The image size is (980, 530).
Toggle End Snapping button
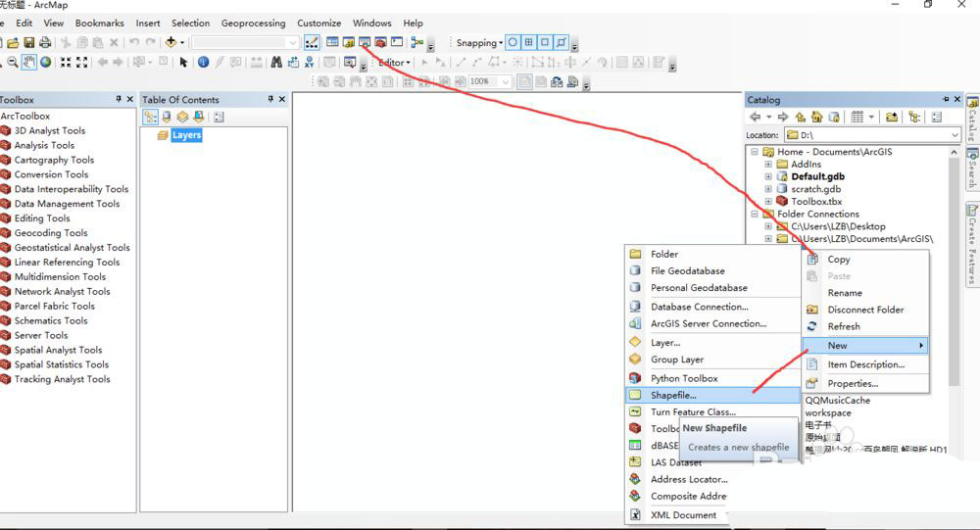pyautogui.click(x=529, y=42)
